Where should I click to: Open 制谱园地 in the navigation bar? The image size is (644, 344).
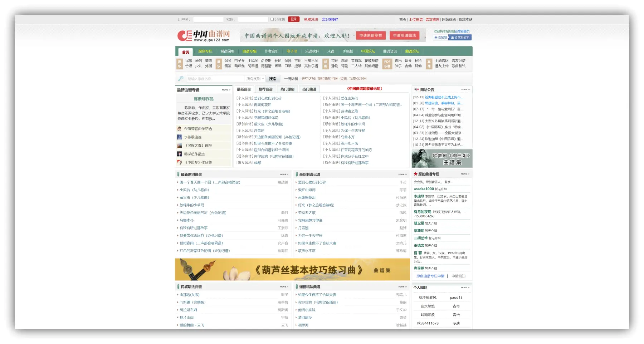(x=227, y=51)
